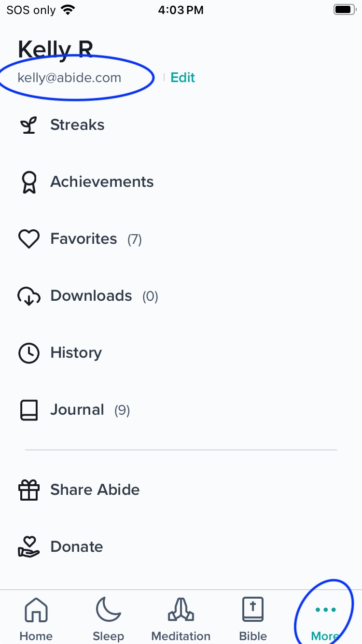This screenshot has height=644, width=362.
Task: Tap the kelly@abide.com email address
Action: point(70,78)
